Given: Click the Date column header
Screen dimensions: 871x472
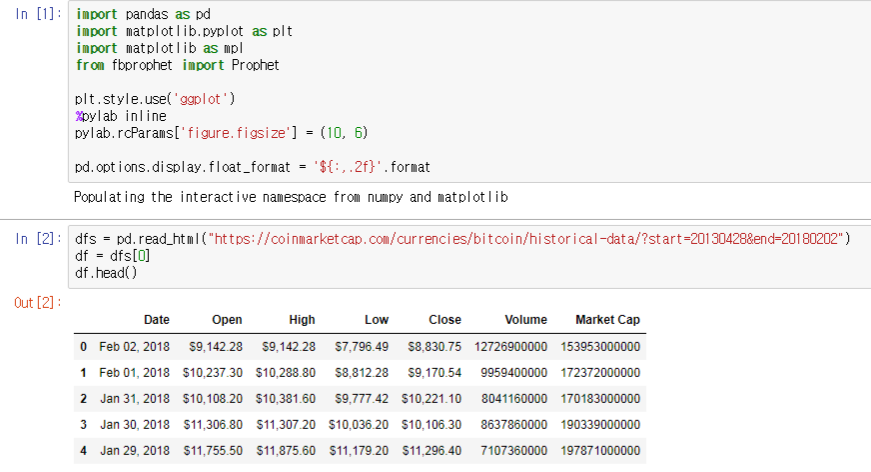Looking at the screenshot, I should click(x=156, y=320).
